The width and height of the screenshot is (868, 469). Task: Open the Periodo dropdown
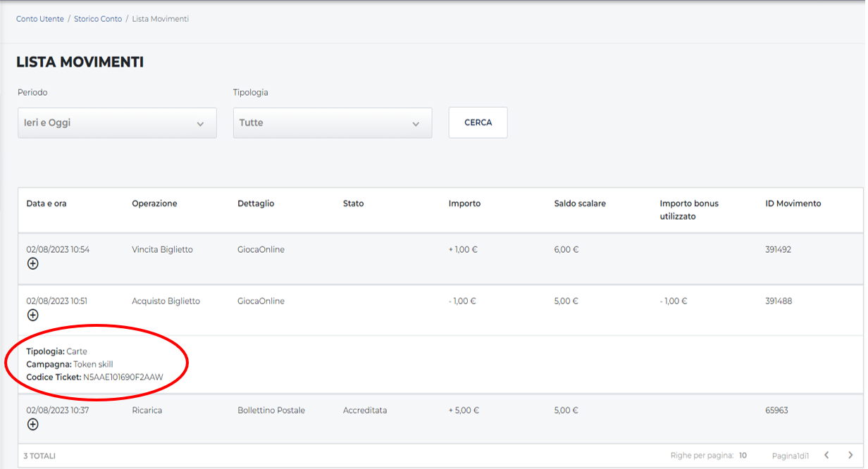click(x=117, y=123)
